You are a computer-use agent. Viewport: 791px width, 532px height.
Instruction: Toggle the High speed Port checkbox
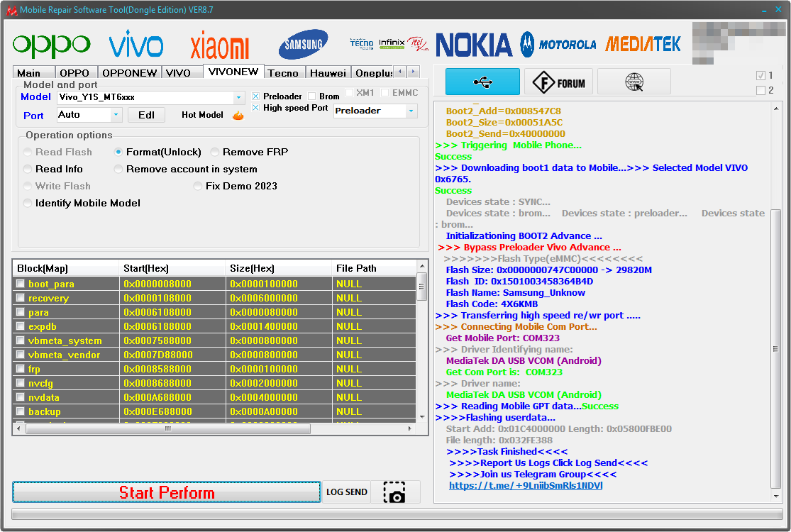(x=256, y=108)
